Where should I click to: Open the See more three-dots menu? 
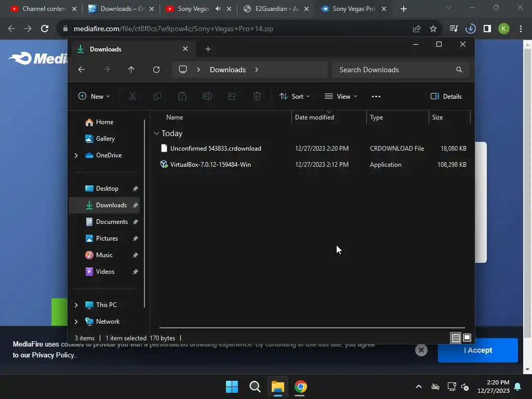click(376, 96)
